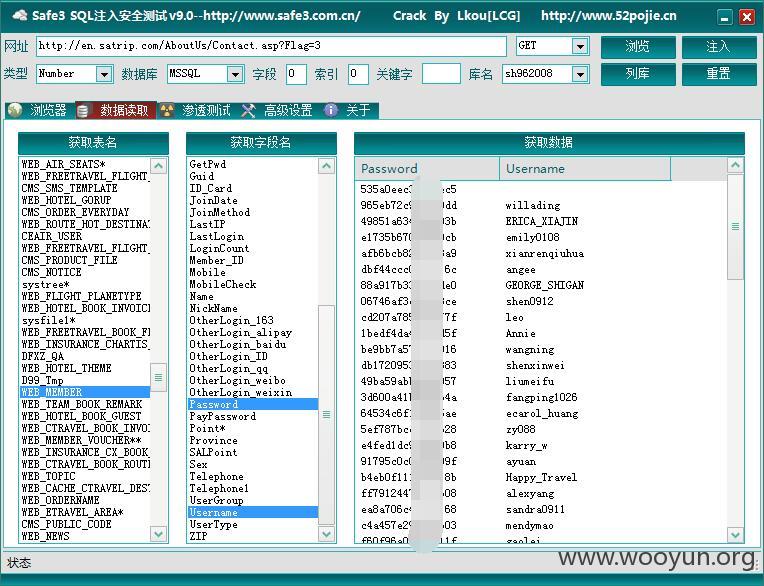Click the field list scrollbar thumb

[326, 415]
